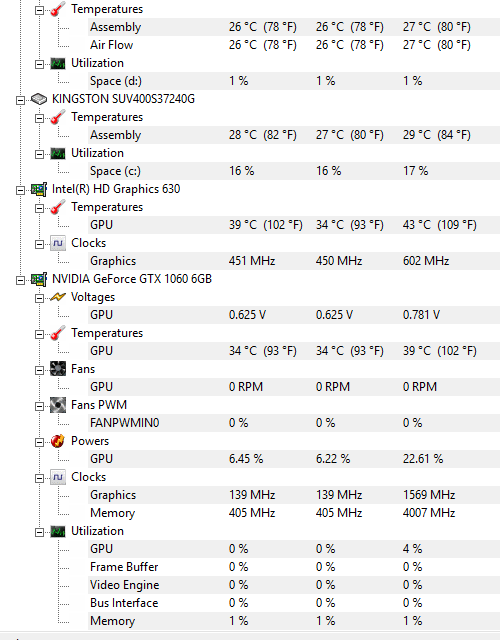Click the Fans icon under NVIDIA GeForce
The width and height of the screenshot is (500, 640).
coord(58,369)
